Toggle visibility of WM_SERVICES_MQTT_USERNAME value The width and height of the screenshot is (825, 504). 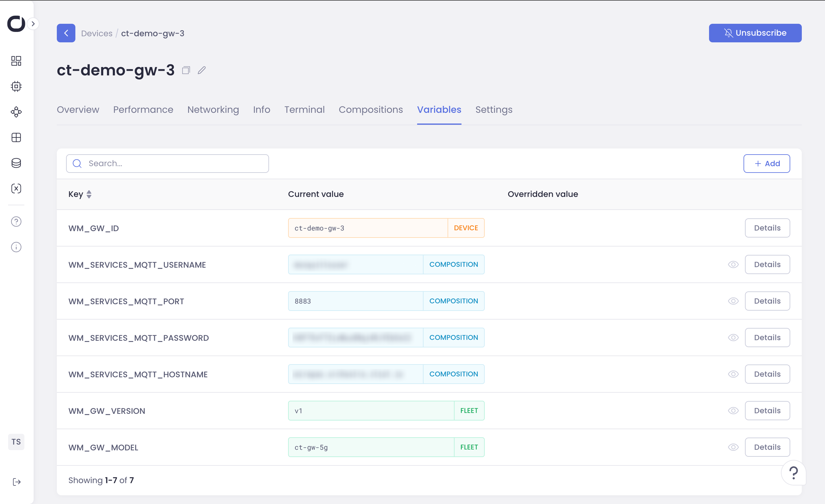[x=733, y=264]
